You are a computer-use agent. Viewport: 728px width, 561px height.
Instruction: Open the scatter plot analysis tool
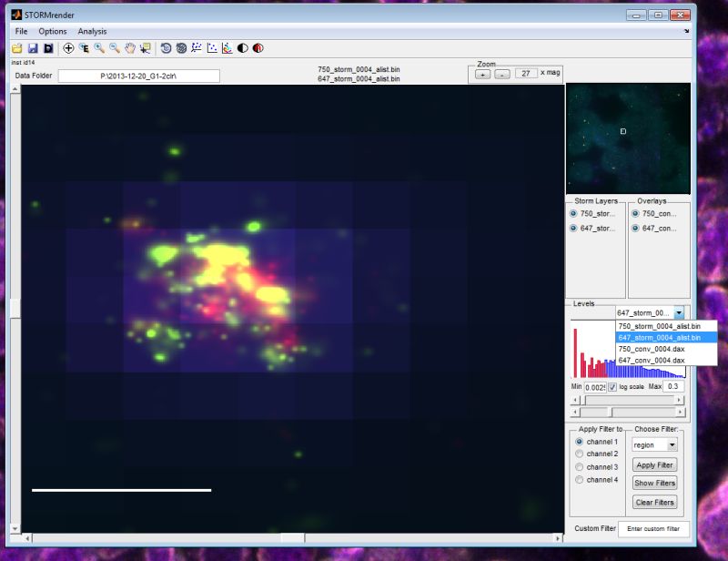click(210, 47)
